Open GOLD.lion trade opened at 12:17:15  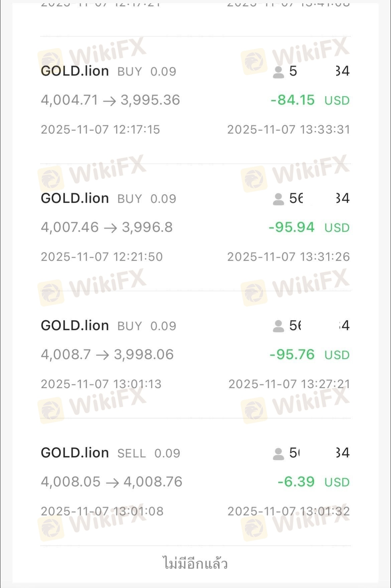pos(75,71)
